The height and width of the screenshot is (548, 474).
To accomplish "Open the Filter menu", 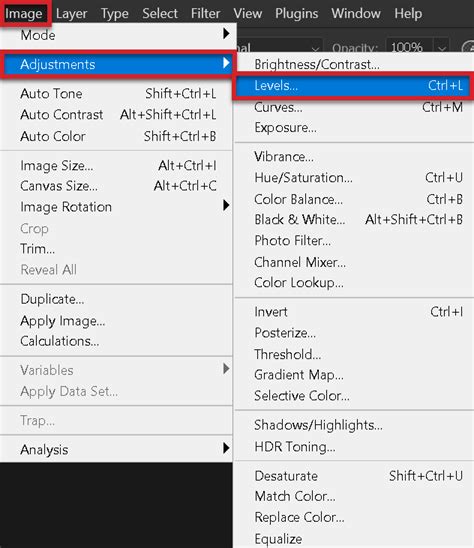I will pyautogui.click(x=205, y=14).
